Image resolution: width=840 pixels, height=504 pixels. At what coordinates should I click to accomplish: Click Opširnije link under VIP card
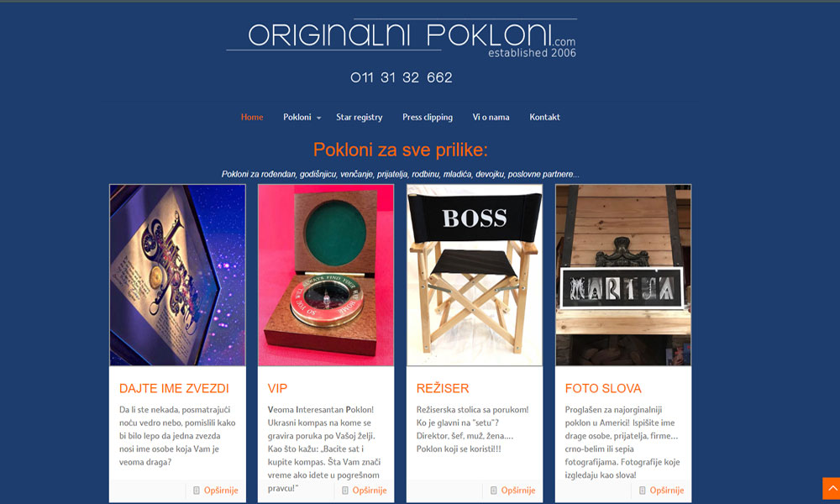[x=369, y=490]
